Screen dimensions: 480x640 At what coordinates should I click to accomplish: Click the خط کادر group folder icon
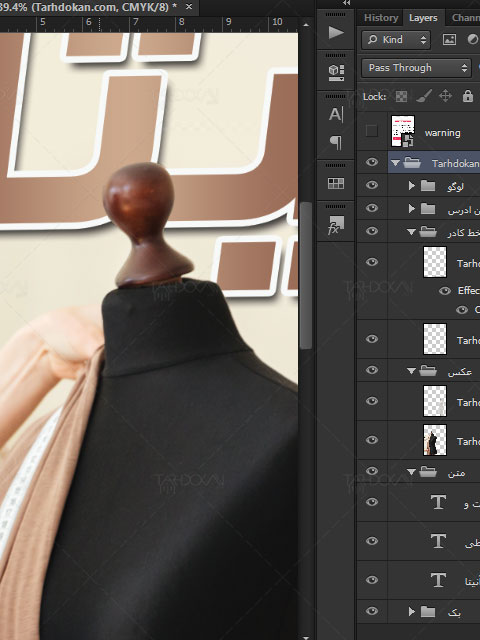[x=428, y=231]
